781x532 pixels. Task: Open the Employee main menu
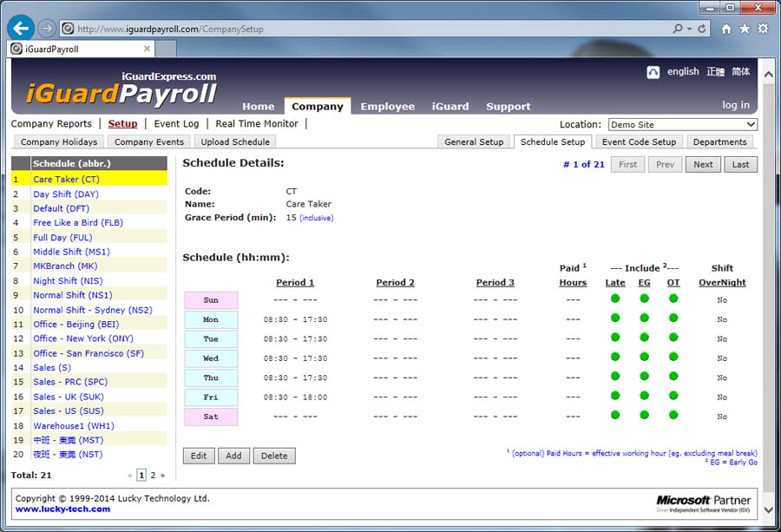(x=388, y=107)
